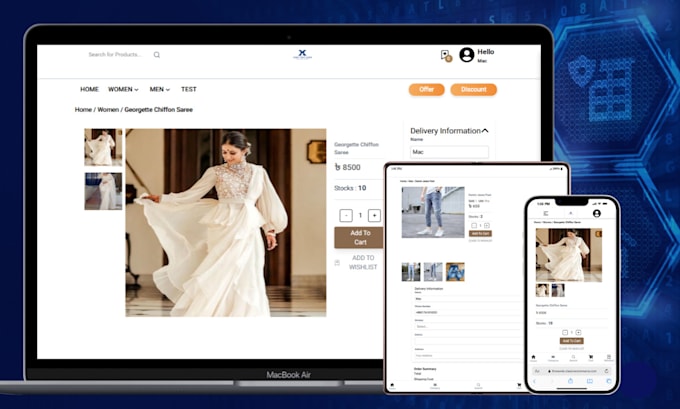The width and height of the screenshot is (680, 409).
Task: Tap the center logo on phone header
Action: coord(571,213)
